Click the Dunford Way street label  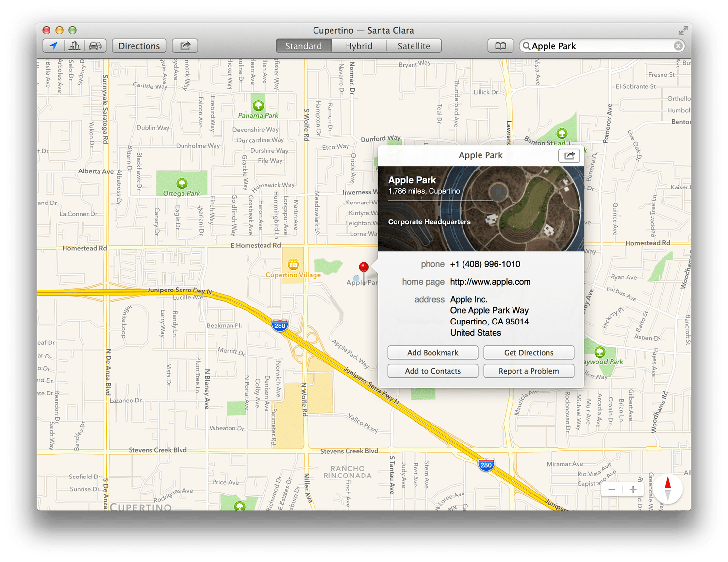click(381, 139)
